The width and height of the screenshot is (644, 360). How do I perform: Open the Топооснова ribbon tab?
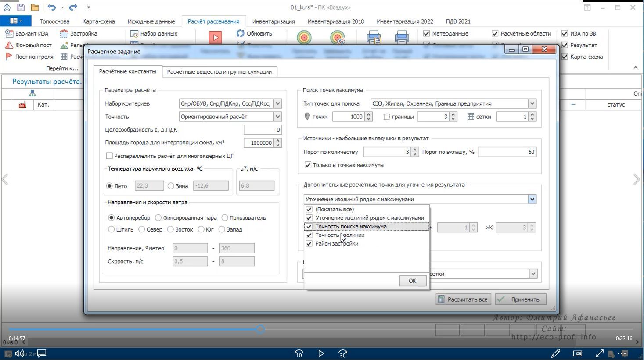(54, 21)
